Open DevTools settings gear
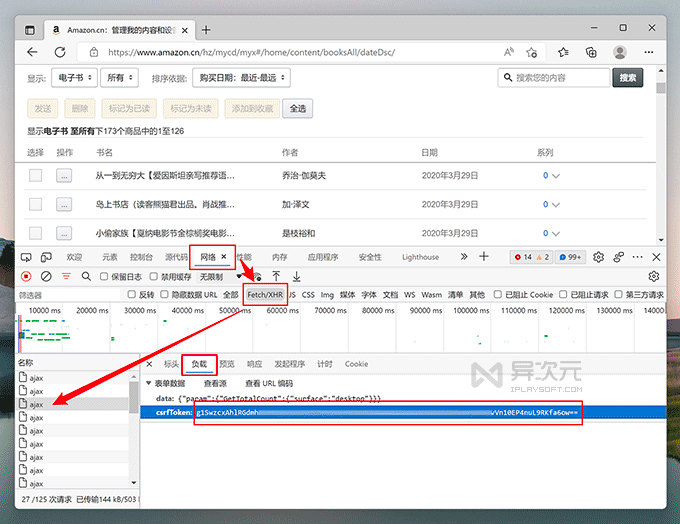Image resolution: width=680 pixels, height=524 pixels. [x=598, y=257]
